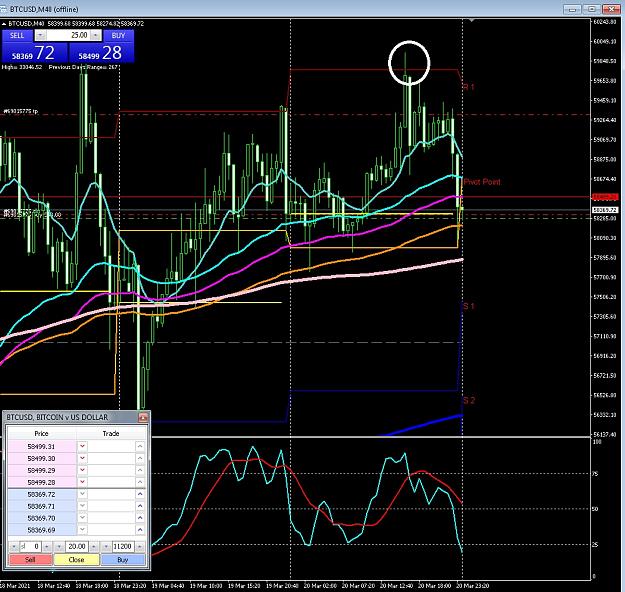625x592 pixels.
Task: Focus the 11200 take profit field
Action: point(123,547)
